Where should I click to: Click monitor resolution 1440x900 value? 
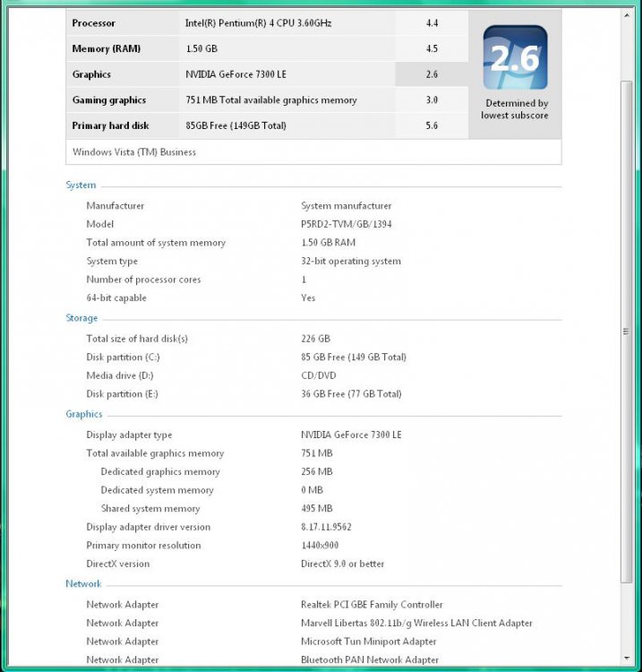[320, 545]
